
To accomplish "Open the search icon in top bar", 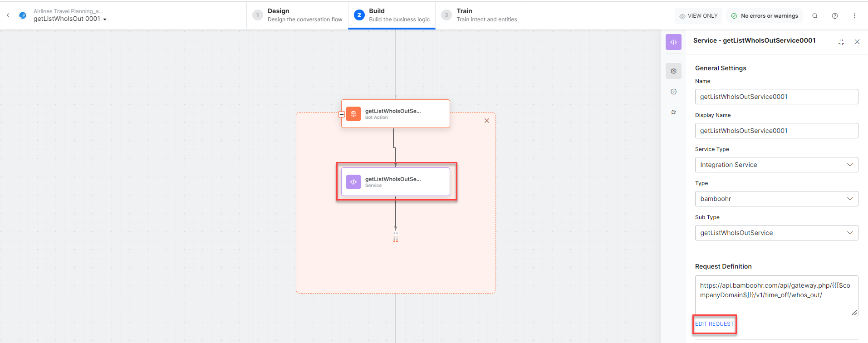I will point(815,16).
